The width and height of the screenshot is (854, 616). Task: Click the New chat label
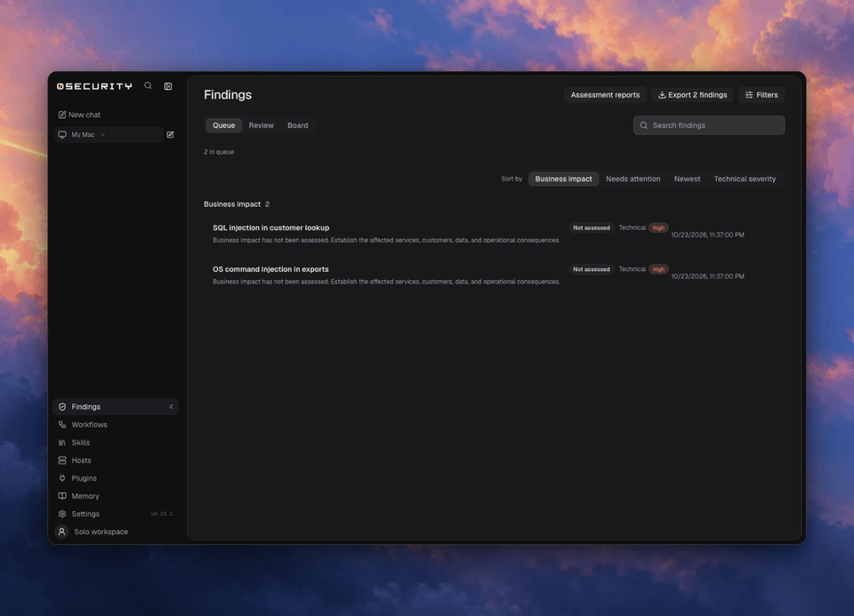click(85, 115)
